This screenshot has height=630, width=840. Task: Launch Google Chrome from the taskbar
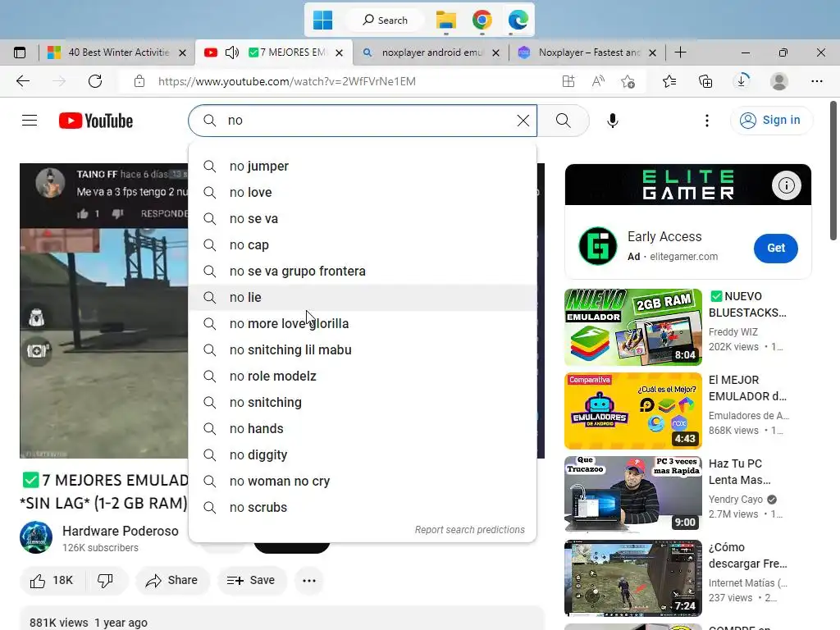pos(482,21)
